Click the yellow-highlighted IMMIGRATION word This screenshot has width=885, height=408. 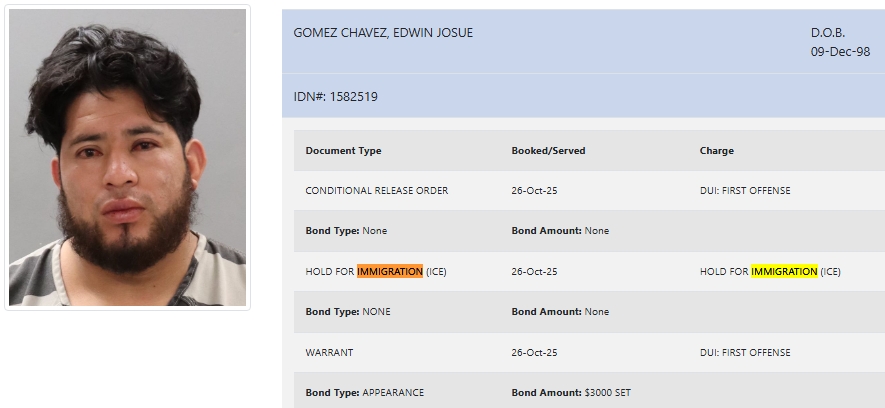click(x=784, y=271)
